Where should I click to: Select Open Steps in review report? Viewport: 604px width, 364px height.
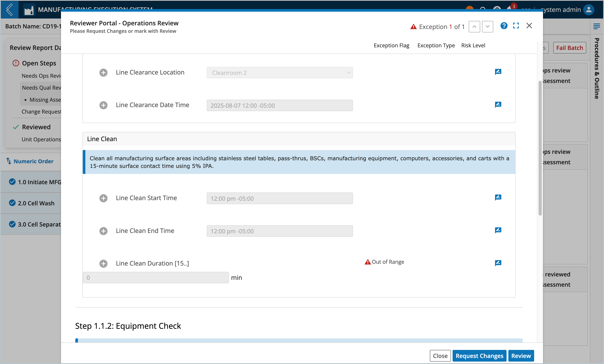(39, 63)
